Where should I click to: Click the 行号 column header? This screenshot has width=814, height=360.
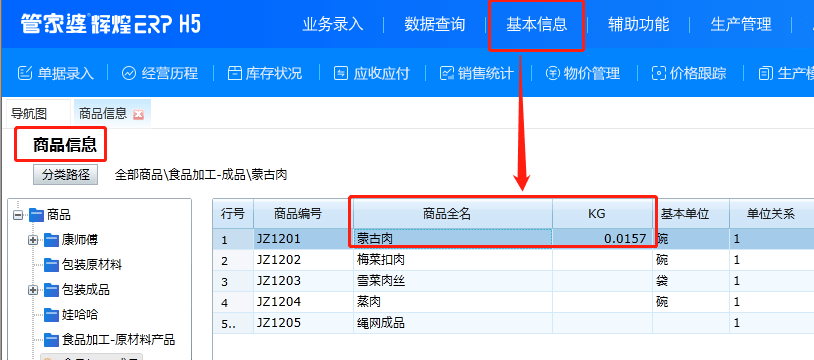(x=233, y=214)
